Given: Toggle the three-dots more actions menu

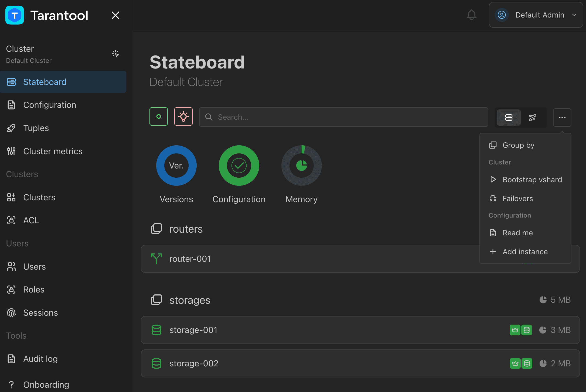Looking at the screenshot, I should [562, 118].
